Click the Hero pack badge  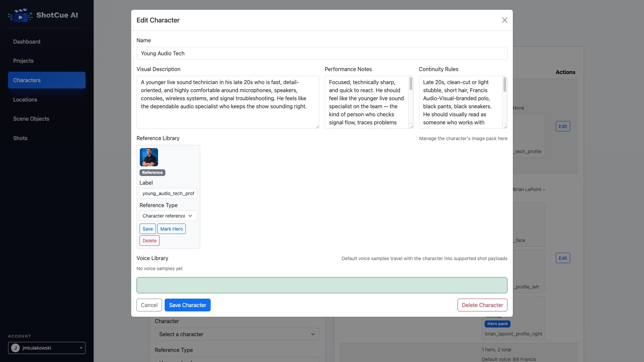497,324
